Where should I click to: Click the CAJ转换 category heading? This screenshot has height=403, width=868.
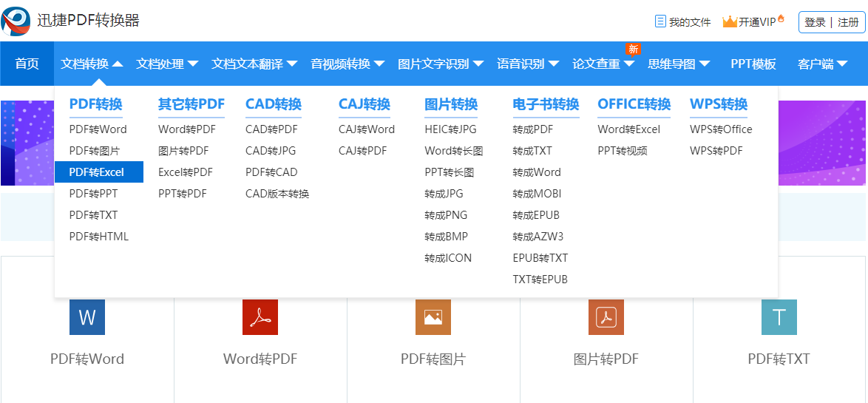pyautogui.click(x=365, y=104)
